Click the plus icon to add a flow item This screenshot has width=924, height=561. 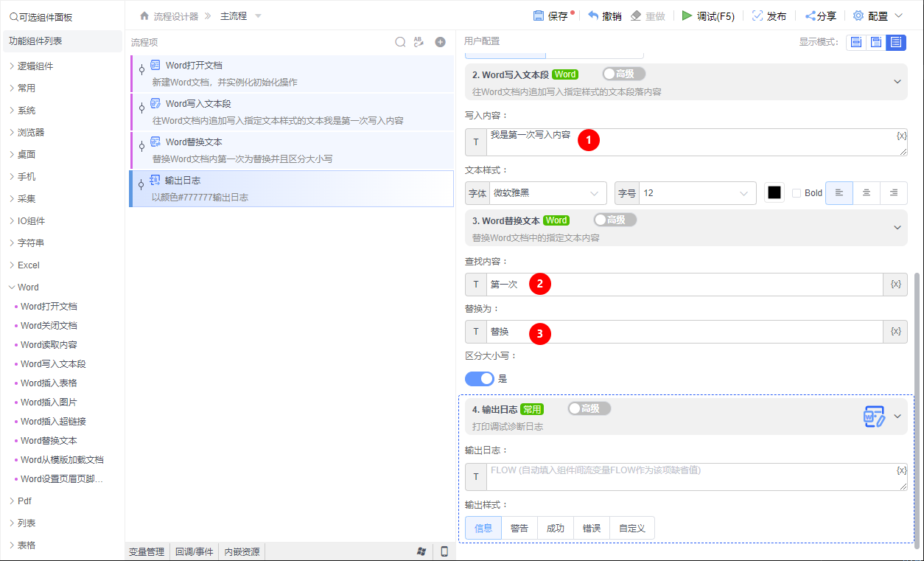click(440, 42)
